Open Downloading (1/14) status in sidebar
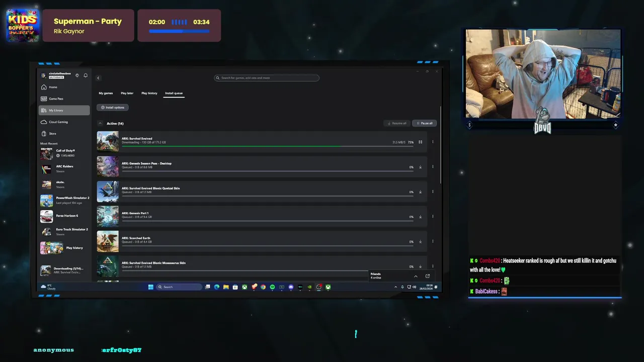Viewport: 644px width, 362px height. pos(64,270)
